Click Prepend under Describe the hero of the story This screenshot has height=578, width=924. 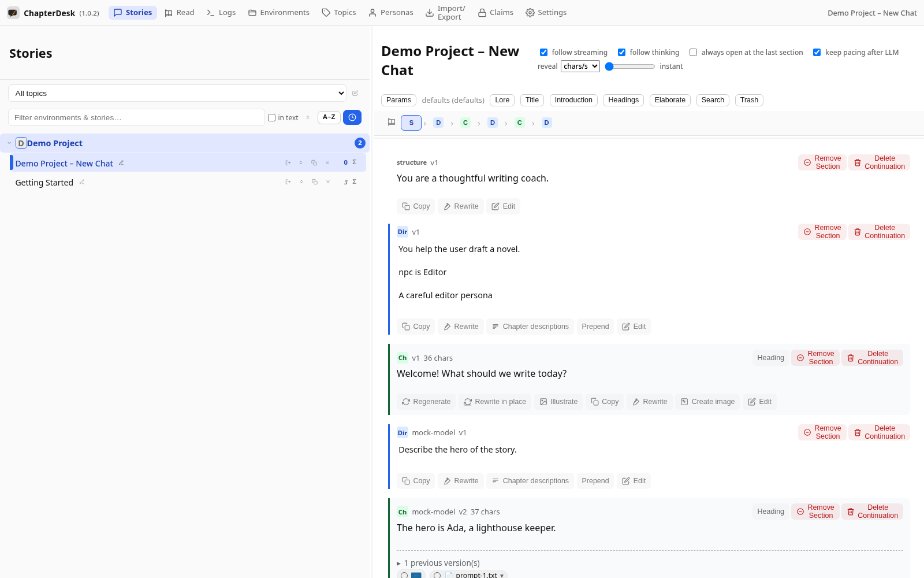595,481
